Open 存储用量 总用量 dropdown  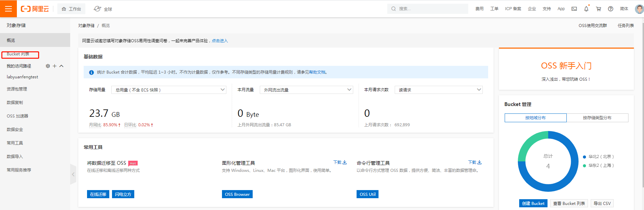point(169,90)
